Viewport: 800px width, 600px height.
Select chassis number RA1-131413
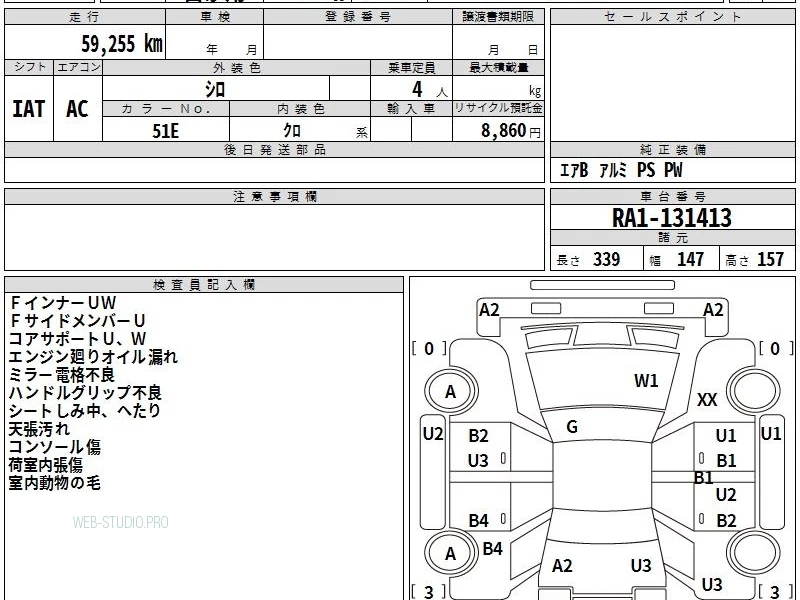672,218
